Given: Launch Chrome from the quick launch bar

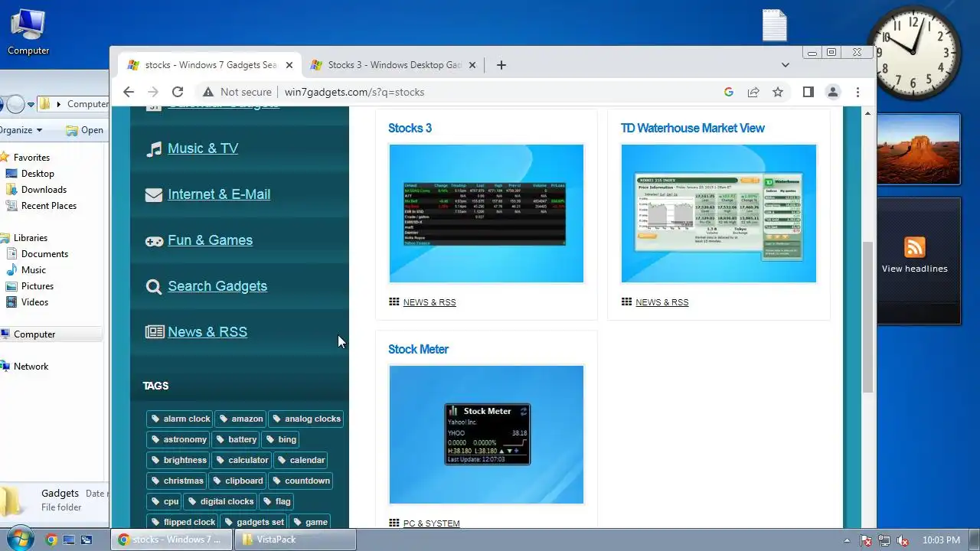Looking at the screenshot, I should [x=51, y=540].
